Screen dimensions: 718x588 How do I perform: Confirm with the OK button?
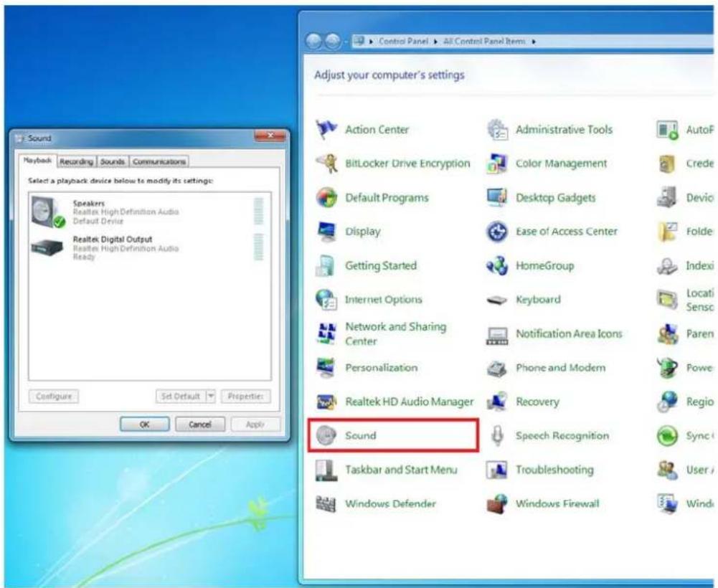pos(145,425)
